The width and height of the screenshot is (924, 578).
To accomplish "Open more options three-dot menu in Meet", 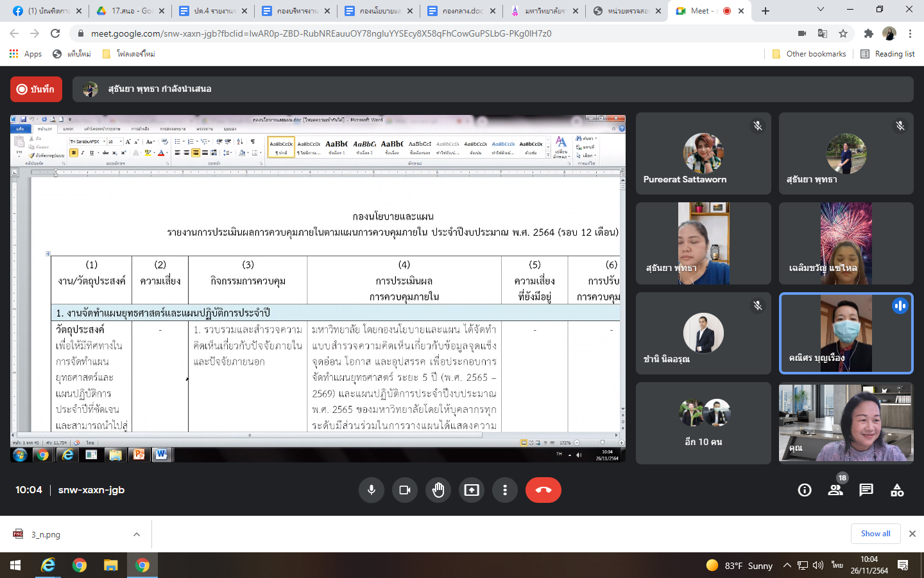I will coord(505,490).
